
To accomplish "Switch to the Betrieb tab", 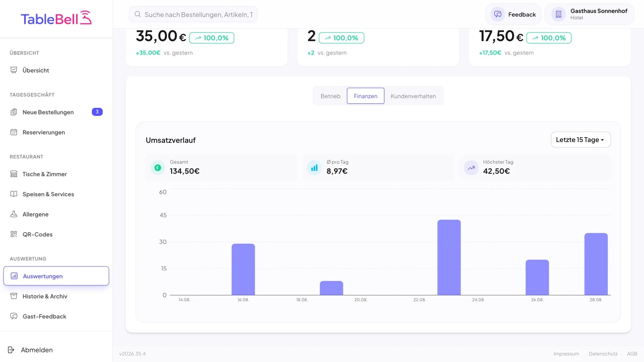I will click(x=330, y=96).
